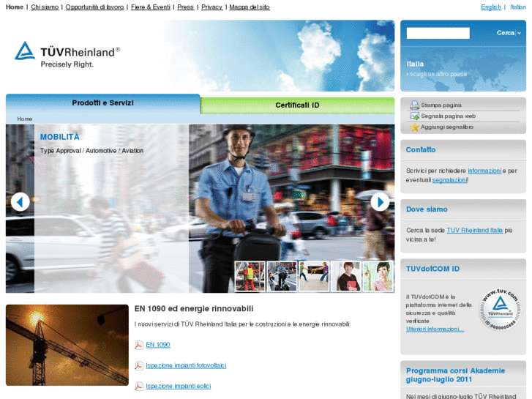Image resolution: width=532 pixels, height=399 pixels.
Task: Expand the Cerca dropdown arrow
Action: click(519, 33)
